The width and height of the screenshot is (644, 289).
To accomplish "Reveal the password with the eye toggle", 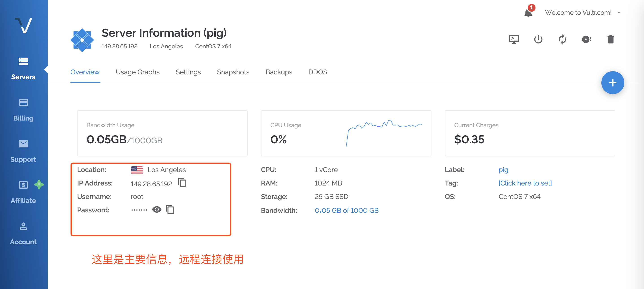I will (x=157, y=209).
